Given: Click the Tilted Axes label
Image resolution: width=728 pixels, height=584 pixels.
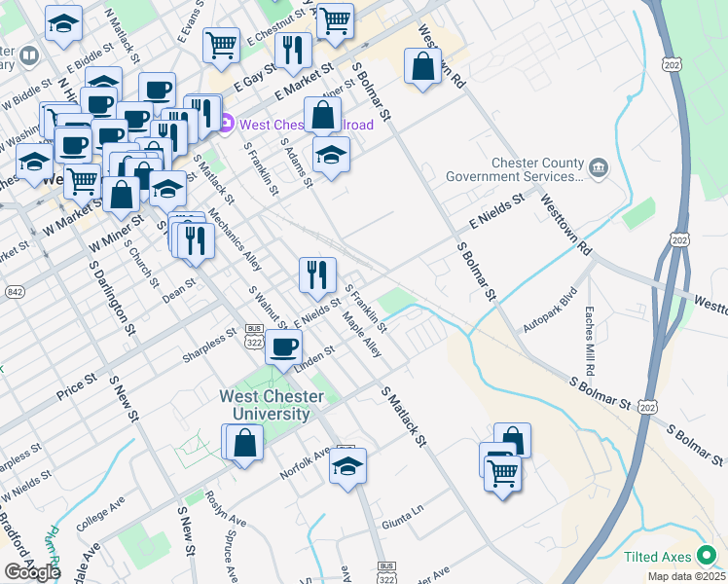Looking at the screenshot, I should tap(657, 557).
